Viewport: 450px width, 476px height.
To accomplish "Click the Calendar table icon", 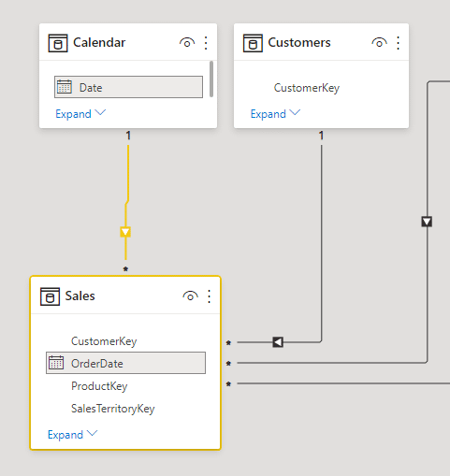I will click(58, 43).
